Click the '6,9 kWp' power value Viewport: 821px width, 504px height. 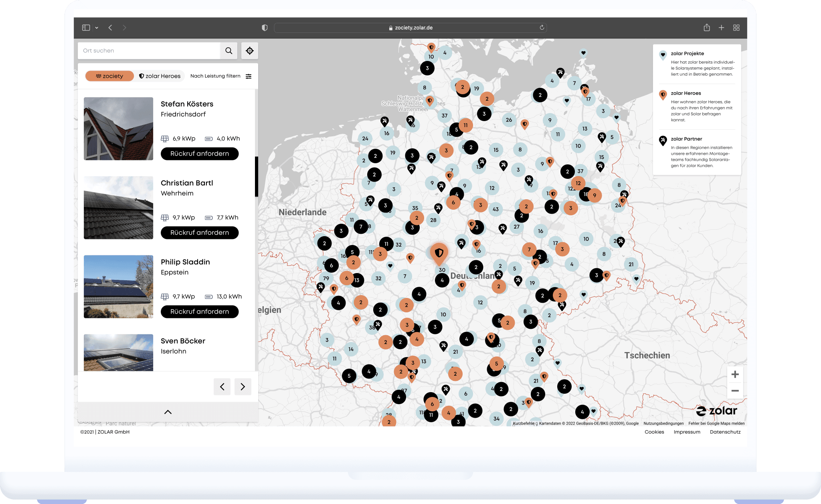(184, 139)
